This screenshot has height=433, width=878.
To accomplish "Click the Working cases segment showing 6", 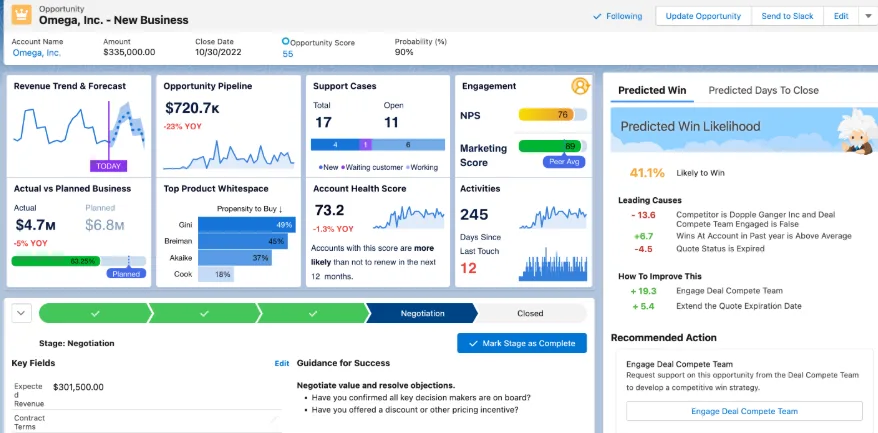I will pos(408,145).
